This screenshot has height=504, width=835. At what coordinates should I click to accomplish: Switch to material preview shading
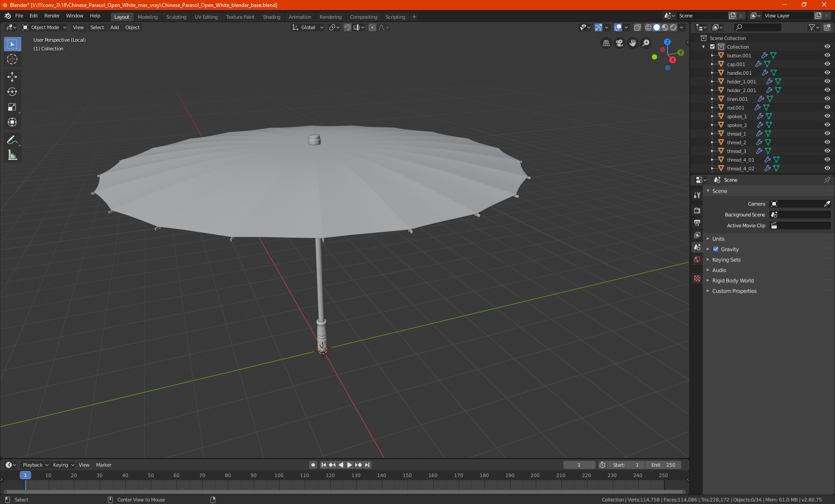665,27
